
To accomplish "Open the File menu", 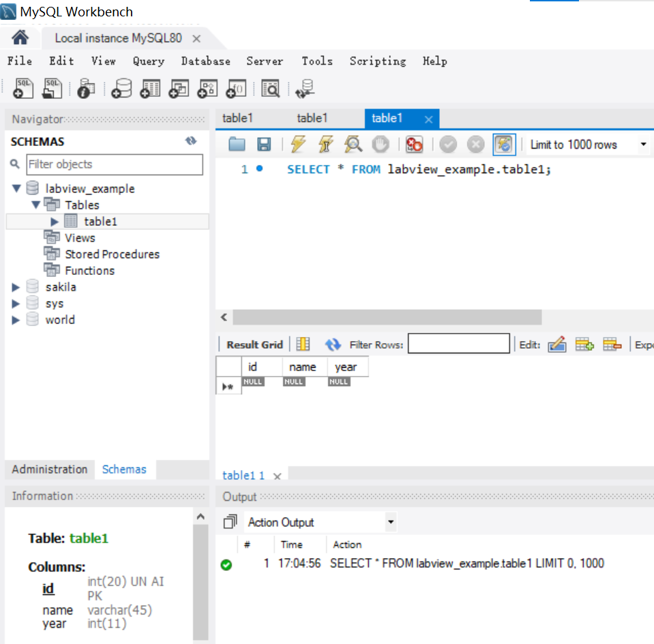I will click(x=19, y=61).
